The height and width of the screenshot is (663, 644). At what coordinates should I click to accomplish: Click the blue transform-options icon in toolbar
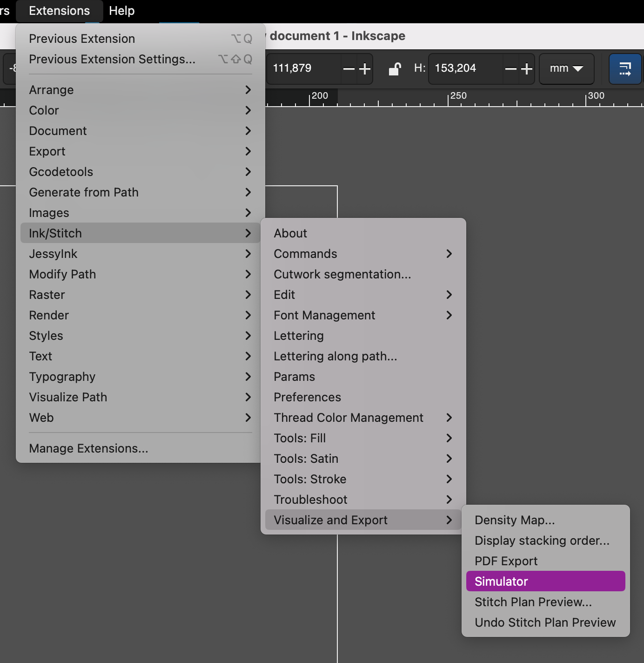(x=625, y=69)
